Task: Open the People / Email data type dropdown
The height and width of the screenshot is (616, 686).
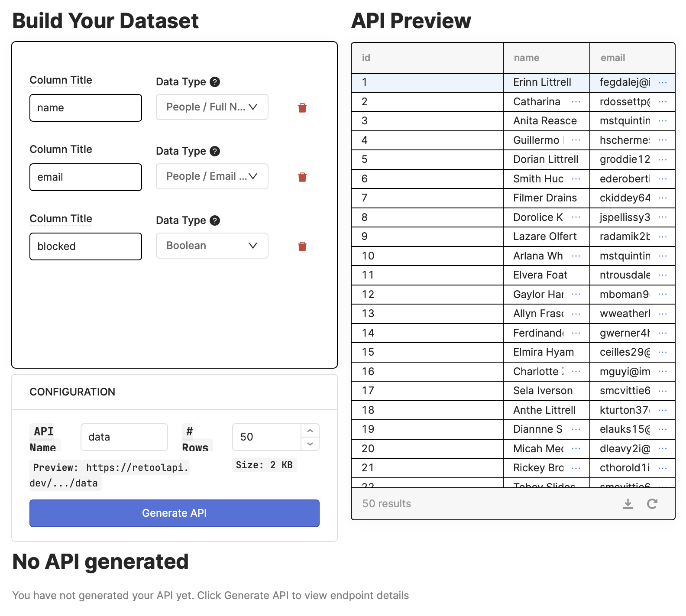Action: [212, 176]
